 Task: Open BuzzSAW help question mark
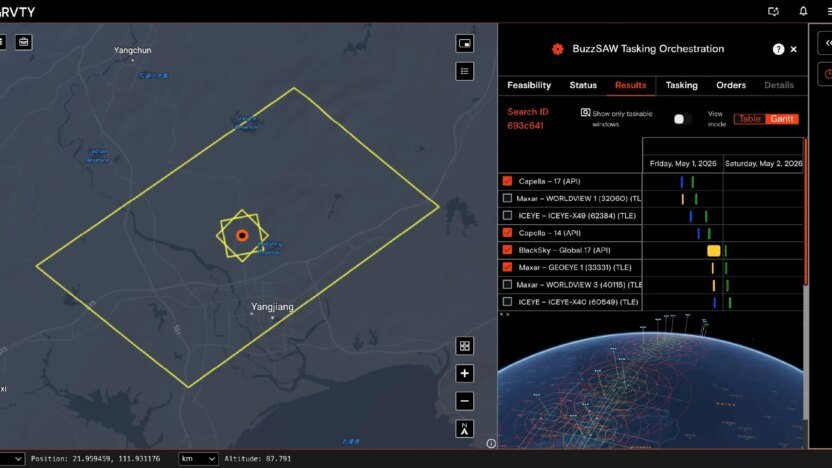778,49
